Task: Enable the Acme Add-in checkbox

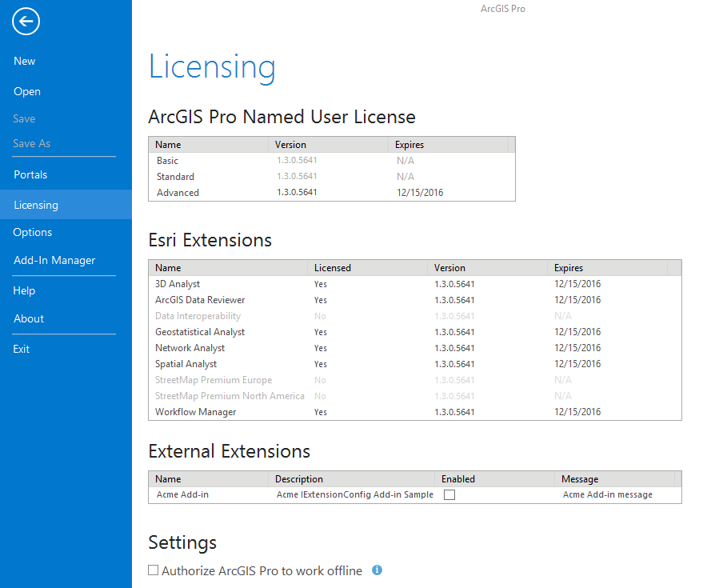Action: point(449,495)
